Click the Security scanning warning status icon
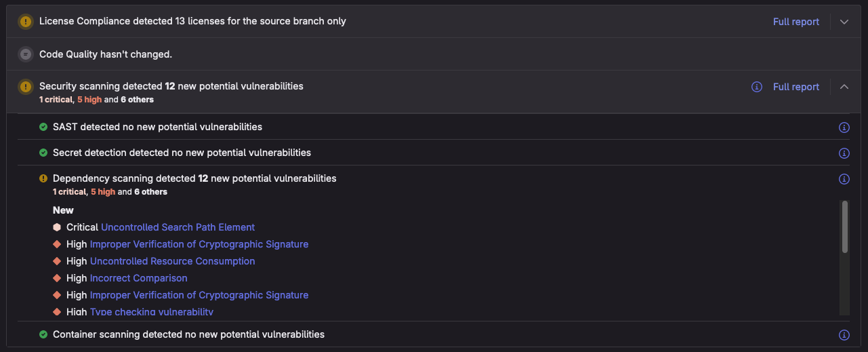 (25, 87)
